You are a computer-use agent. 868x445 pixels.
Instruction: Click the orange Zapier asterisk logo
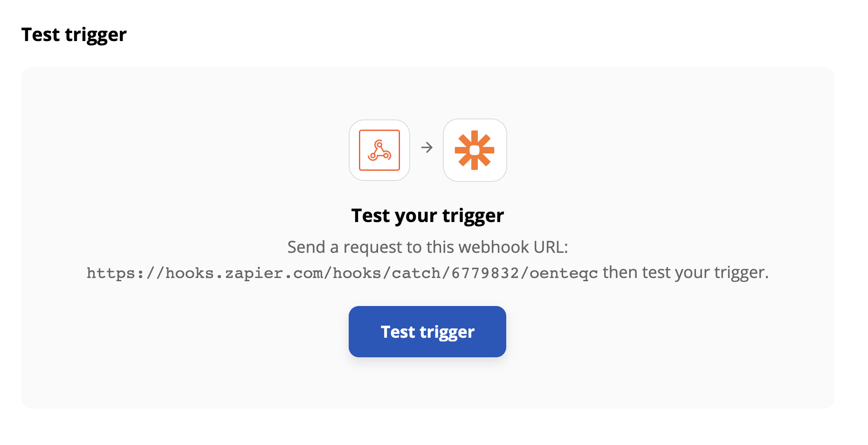point(475,150)
